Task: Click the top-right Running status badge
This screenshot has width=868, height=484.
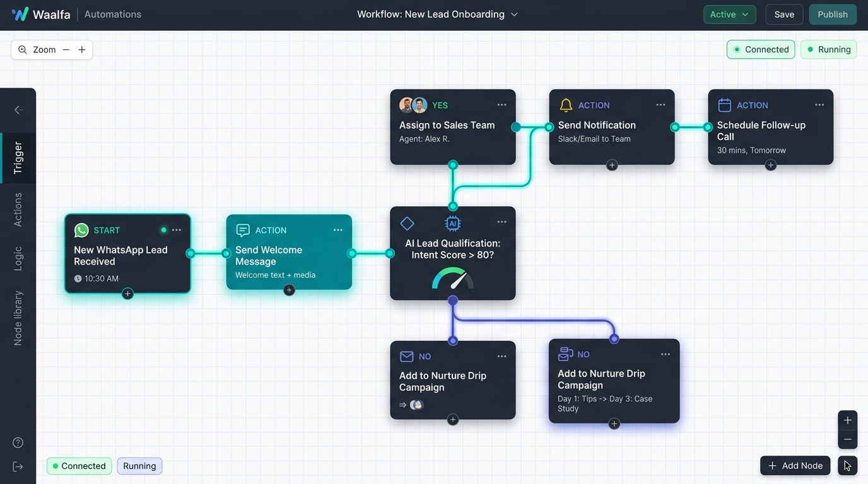Action: pyautogui.click(x=828, y=49)
